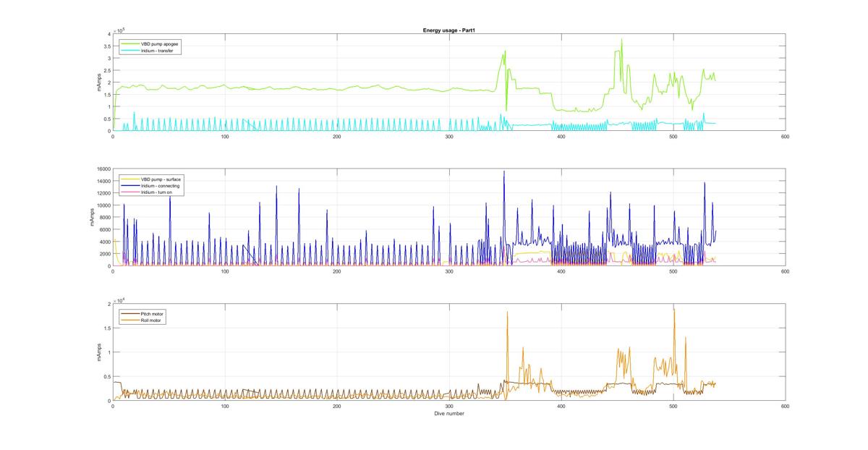
Task: Click the "200" x-axis tick of the bottom plot
Action: pos(337,407)
